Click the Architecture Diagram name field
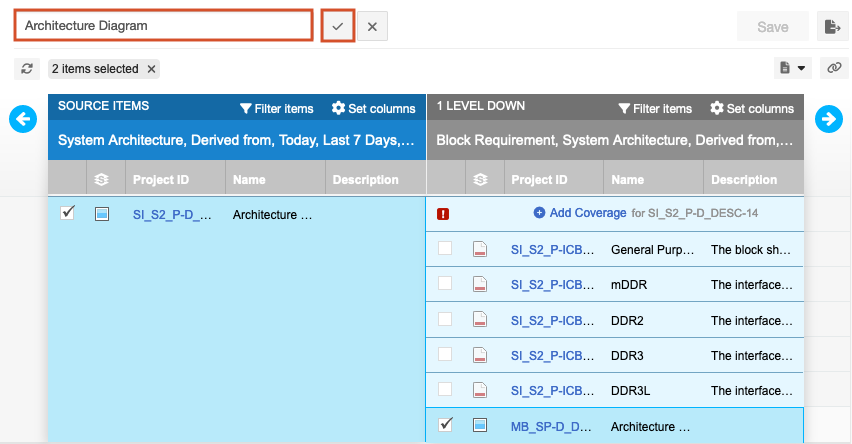 (163, 26)
